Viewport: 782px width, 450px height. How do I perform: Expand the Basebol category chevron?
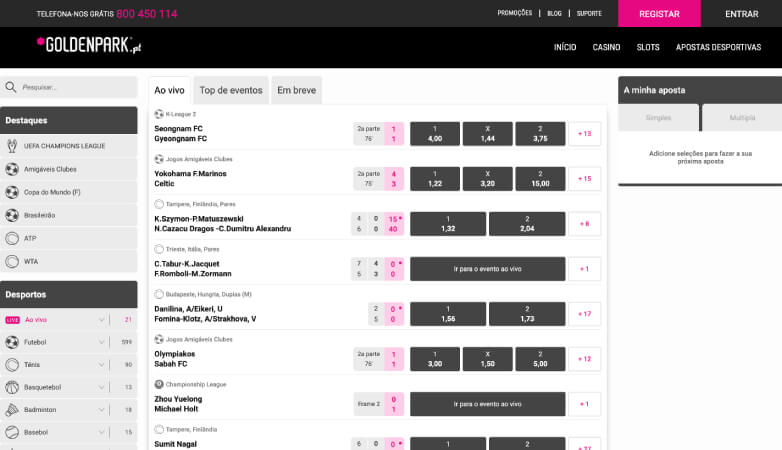point(101,432)
